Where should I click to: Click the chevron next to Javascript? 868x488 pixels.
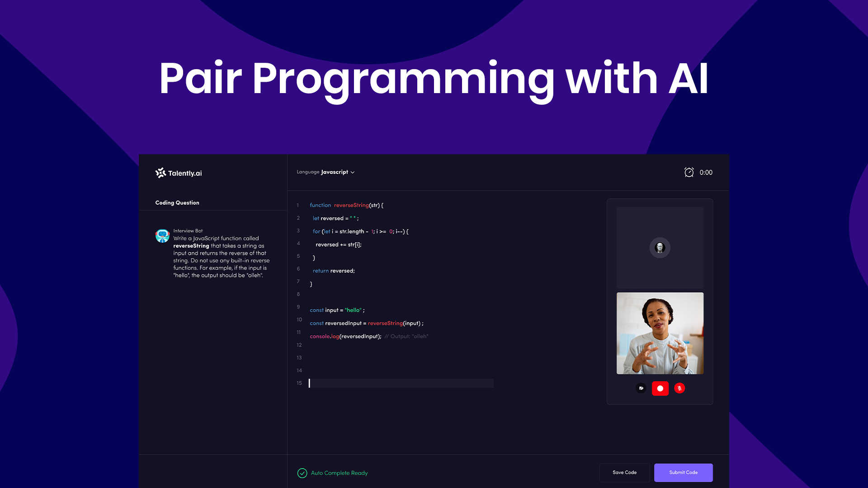pos(353,172)
